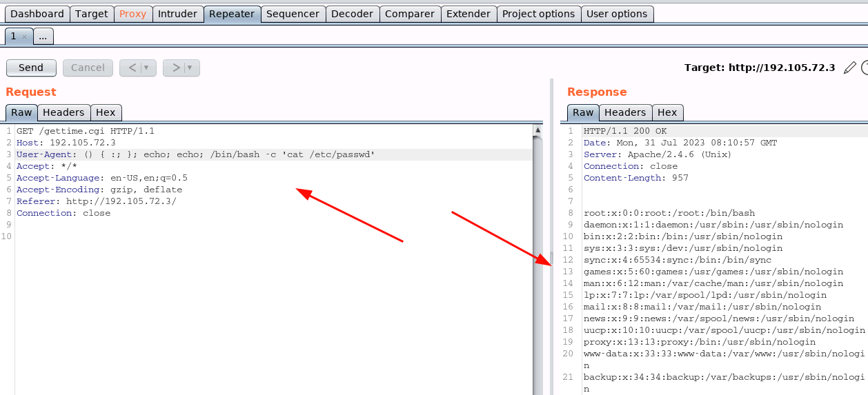Image resolution: width=868 pixels, height=395 pixels.
Task: Click the Content-Length: 957 response line
Action: tap(636, 178)
